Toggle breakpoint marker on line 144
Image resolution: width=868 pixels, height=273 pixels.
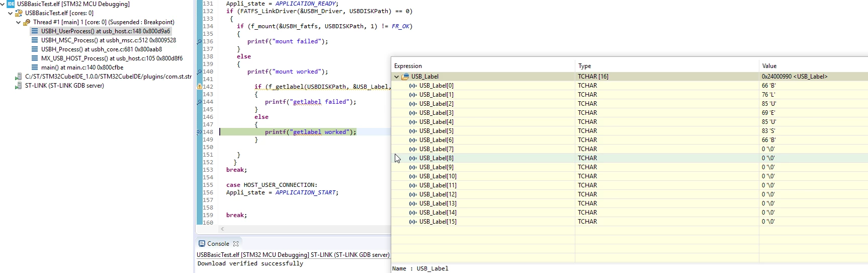[x=199, y=102]
